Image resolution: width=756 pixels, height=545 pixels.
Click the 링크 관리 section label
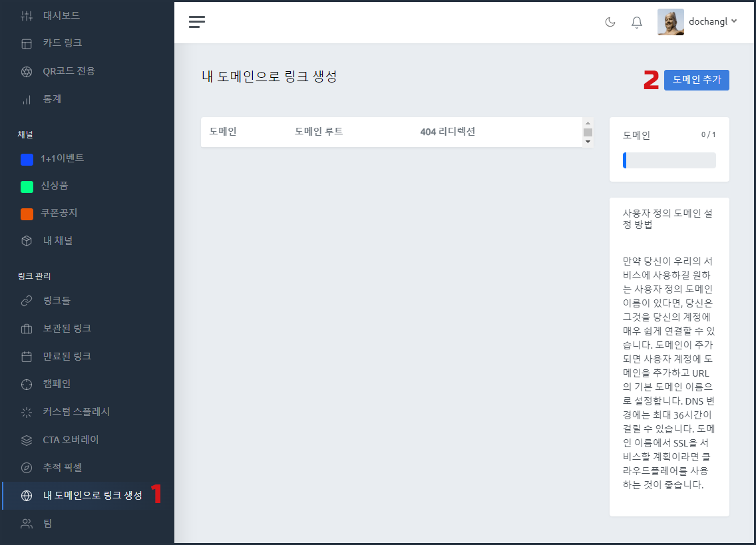click(x=34, y=276)
